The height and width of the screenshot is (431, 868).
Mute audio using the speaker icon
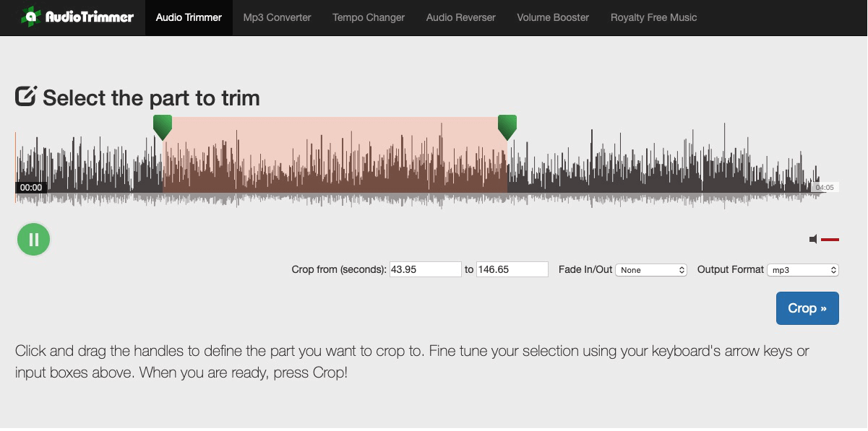coord(813,239)
